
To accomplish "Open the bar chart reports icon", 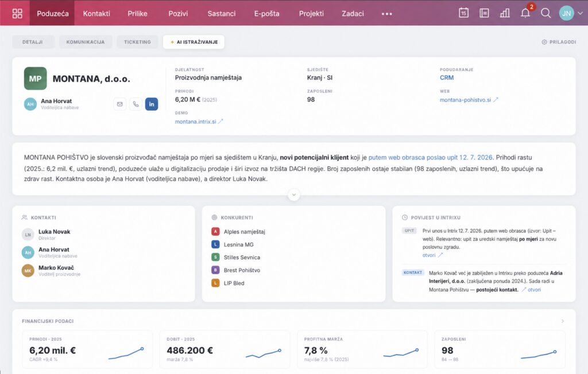I will coord(505,13).
